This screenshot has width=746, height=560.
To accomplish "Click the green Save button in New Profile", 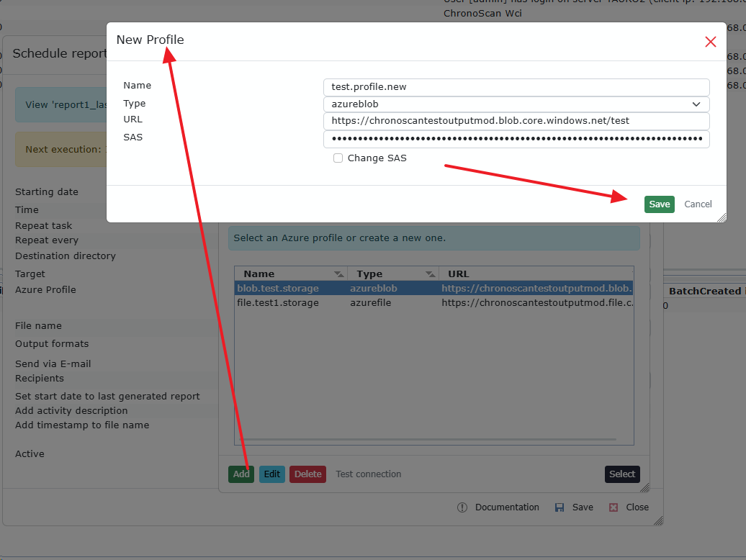I will [659, 204].
